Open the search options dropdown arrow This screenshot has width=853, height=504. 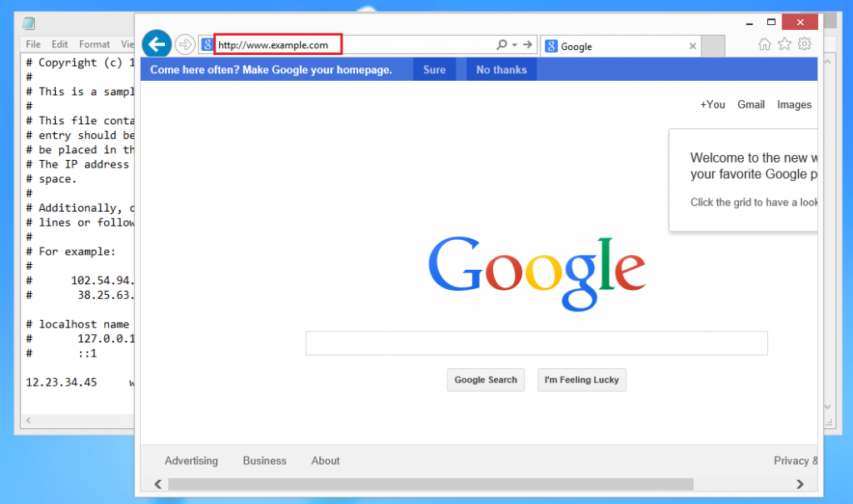(513, 44)
